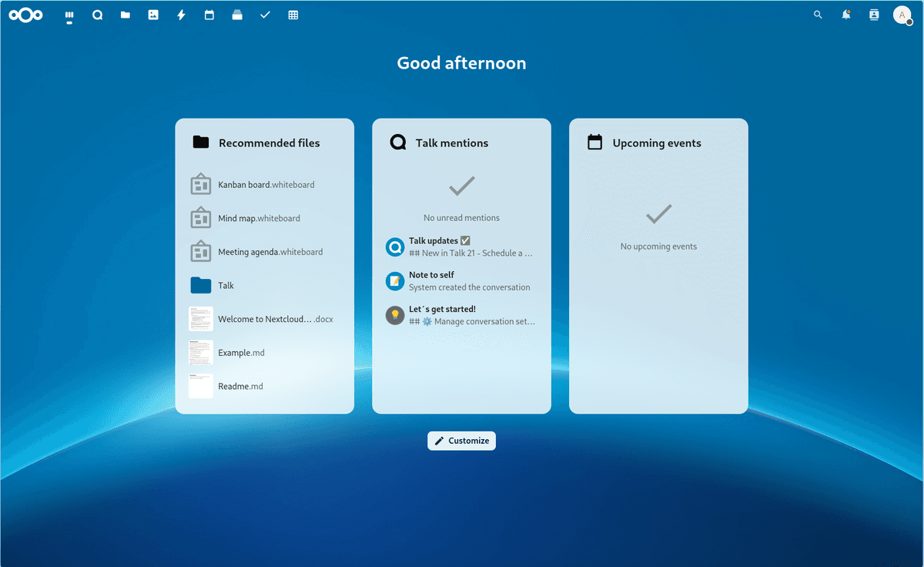The height and width of the screenshot is (567, 924).
Task: Open Kanban board.whiteboard file
Action: pyautogui.click(x=265, y=185)
